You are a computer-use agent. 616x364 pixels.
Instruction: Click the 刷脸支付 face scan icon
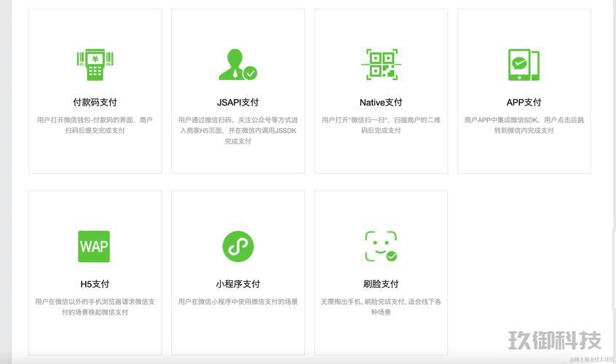click(381, 247)
